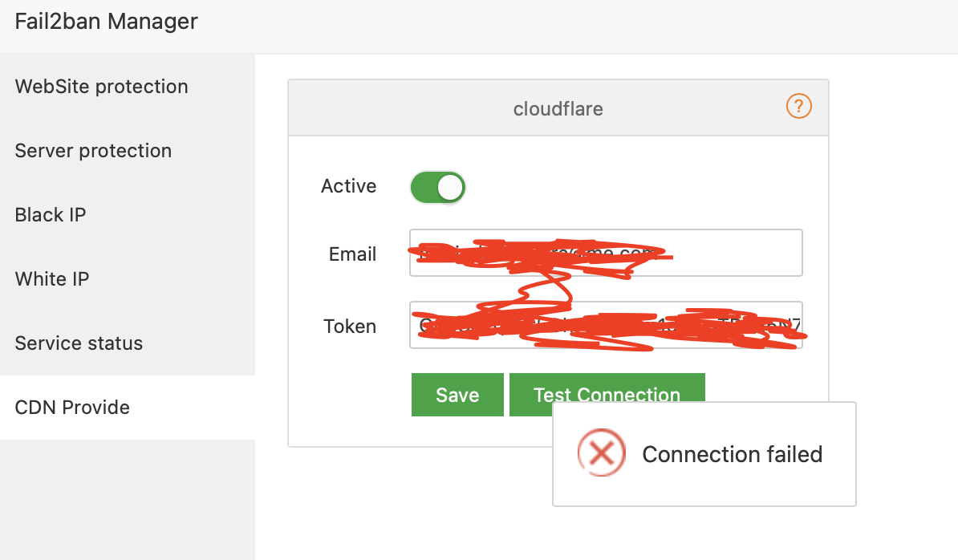Click the Token field label
958x560 pixels.
[x=350, y=326]
